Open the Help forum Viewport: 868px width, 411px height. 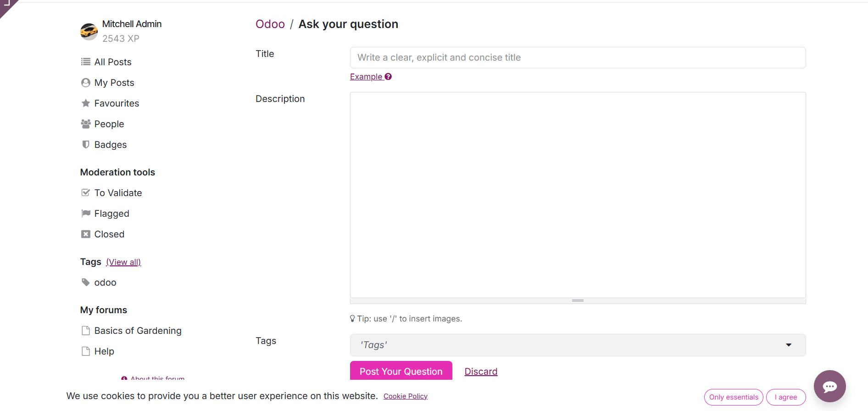pyautogui.click(x=104, y=351)
